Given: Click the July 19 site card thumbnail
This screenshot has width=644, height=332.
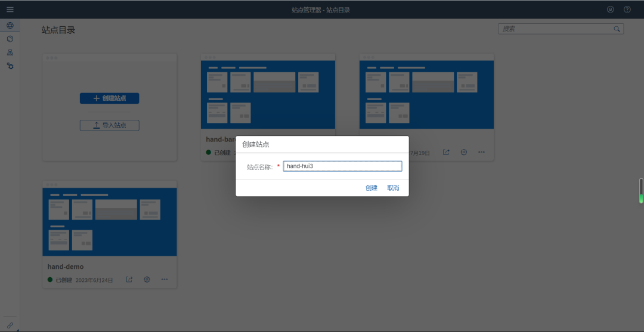Looking at the screenshot, I should 426,95.
